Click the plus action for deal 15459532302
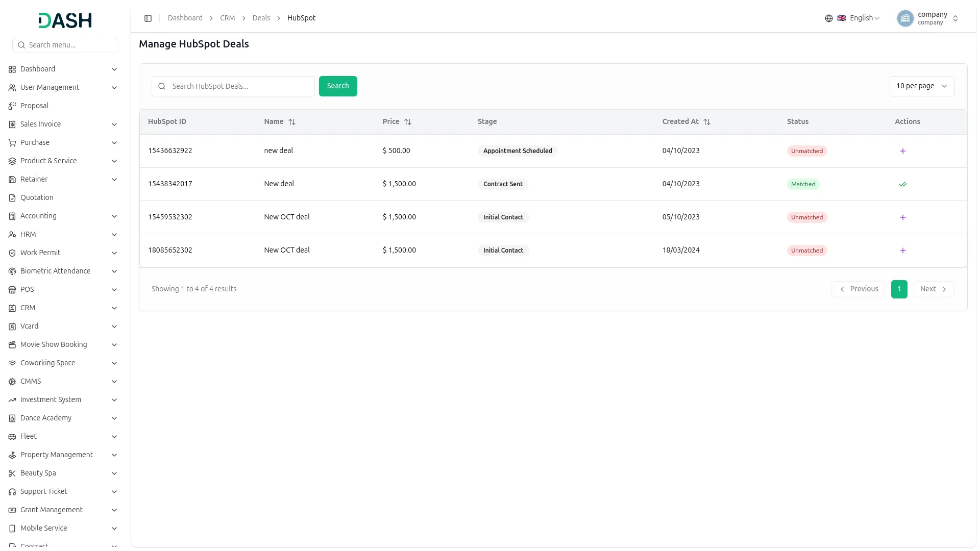 coord(903,217)
